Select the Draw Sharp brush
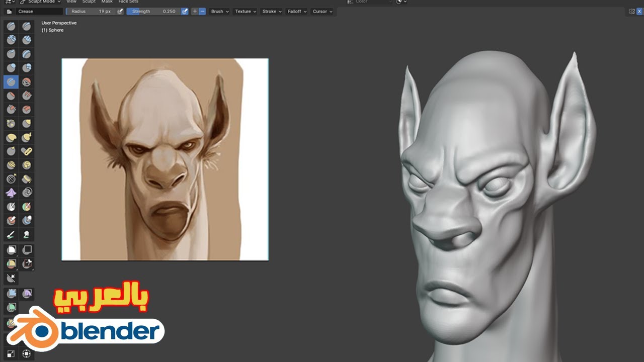Viewport: 644px width, 362px height. [x=27, y=26]
